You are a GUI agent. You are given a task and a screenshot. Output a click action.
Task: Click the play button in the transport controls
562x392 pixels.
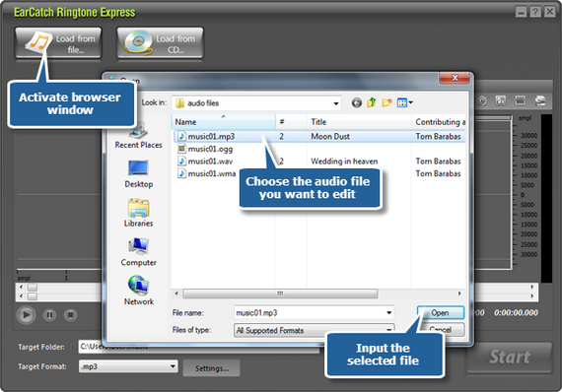[x=27, y=315]
